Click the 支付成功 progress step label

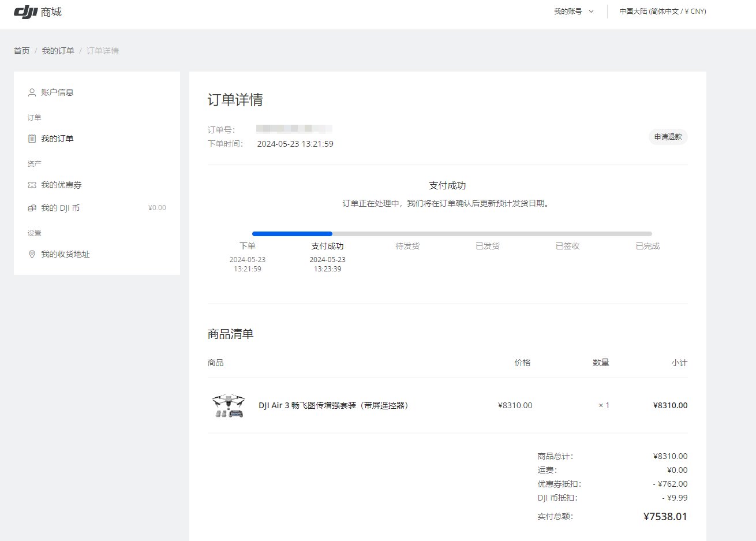pyautogui.click(x=327, y=246)
